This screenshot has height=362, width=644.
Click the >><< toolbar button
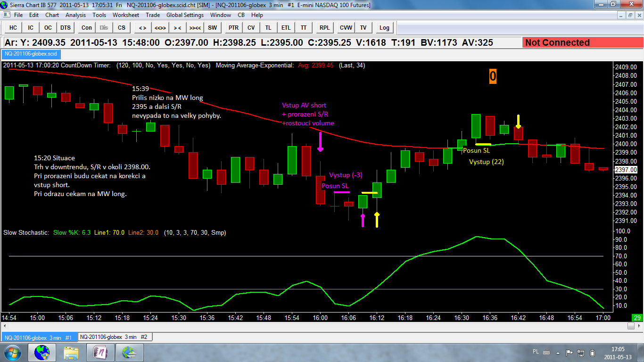click(195, 27)
